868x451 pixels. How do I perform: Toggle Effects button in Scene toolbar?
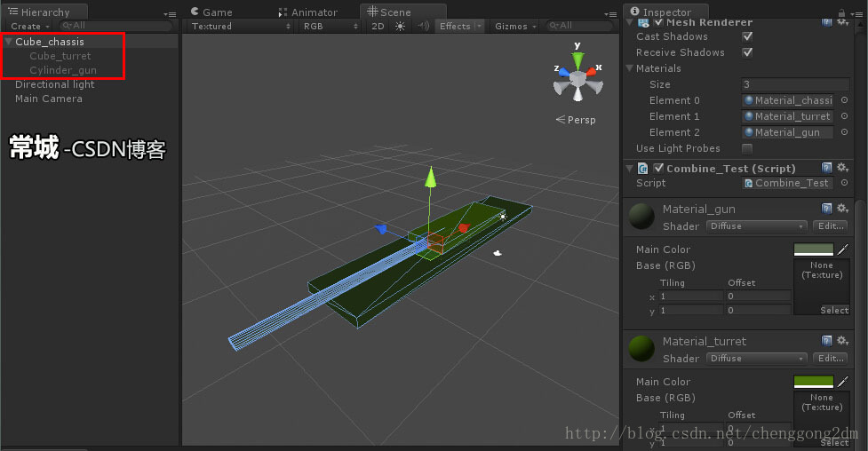(455, 26)
